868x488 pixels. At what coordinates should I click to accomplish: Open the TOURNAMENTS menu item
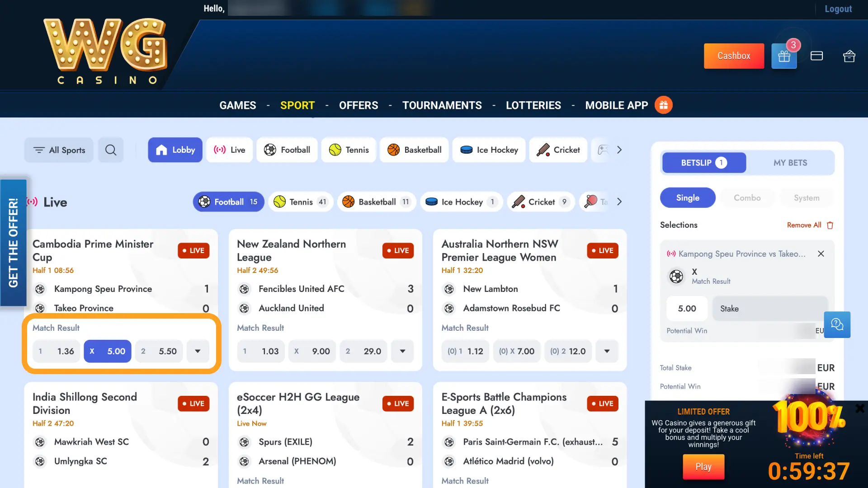(442, 105)
